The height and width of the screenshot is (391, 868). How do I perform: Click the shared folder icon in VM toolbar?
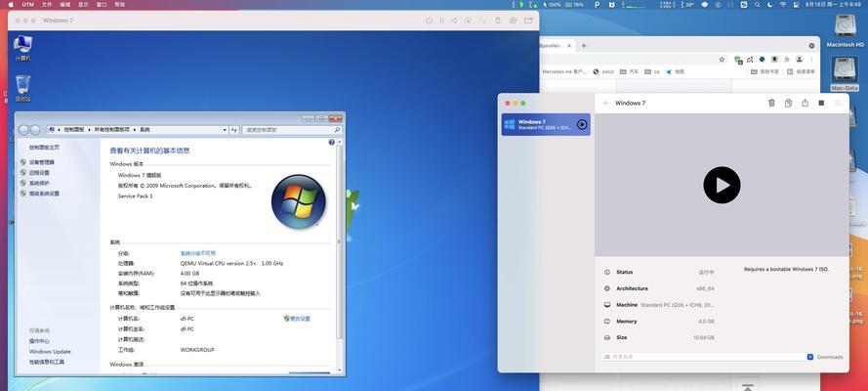click(529, 21)
